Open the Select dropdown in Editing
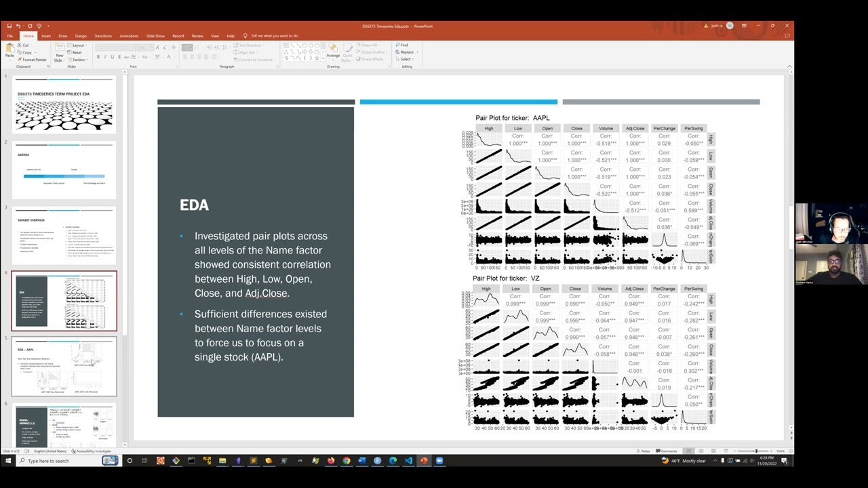868x488 pixels. point(403,59)
